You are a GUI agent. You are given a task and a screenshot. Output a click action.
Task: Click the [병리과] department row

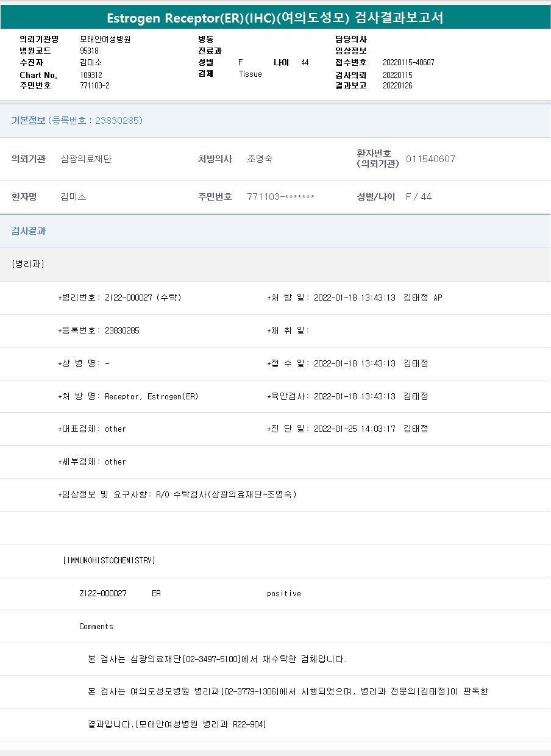28,264
